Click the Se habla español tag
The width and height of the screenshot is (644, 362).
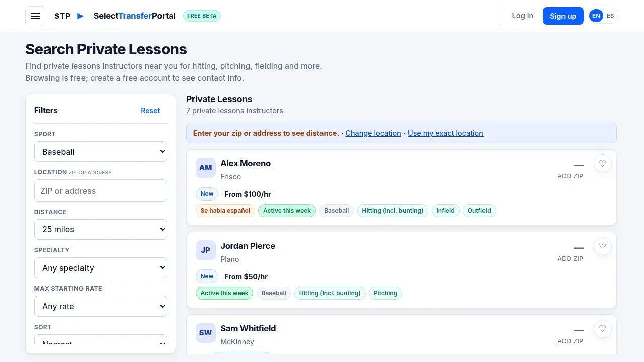[225, 211]
